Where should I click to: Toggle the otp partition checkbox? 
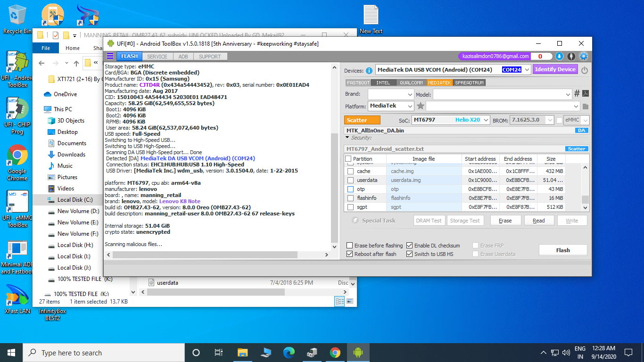pyautogui.click(x=350, y=189)
